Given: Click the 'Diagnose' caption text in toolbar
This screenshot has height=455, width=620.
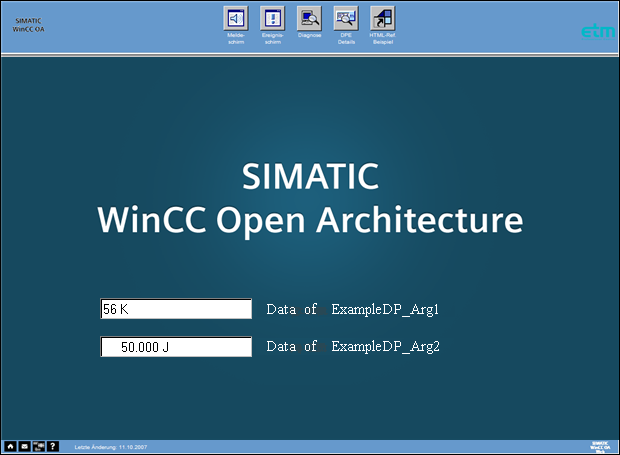Looking at the screenshot, I should coord(309,36).
